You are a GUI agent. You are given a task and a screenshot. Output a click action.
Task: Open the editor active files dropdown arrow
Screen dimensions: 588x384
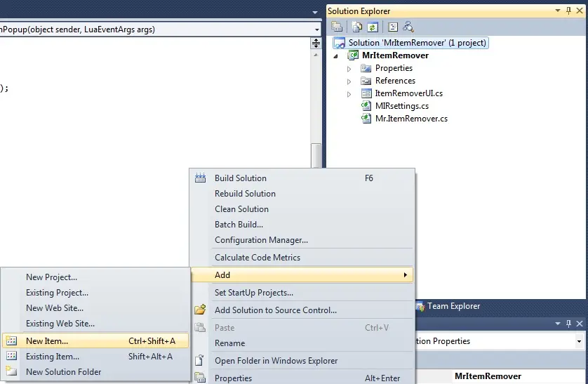[315, 13]
